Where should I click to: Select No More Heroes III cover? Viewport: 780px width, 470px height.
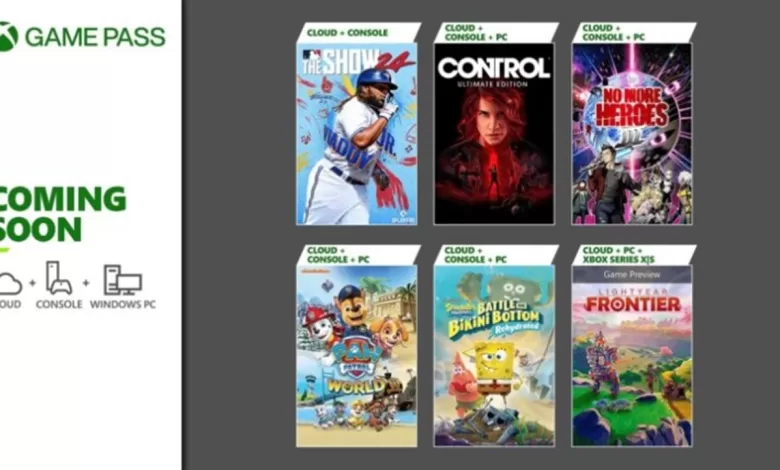tap(632, 134)
